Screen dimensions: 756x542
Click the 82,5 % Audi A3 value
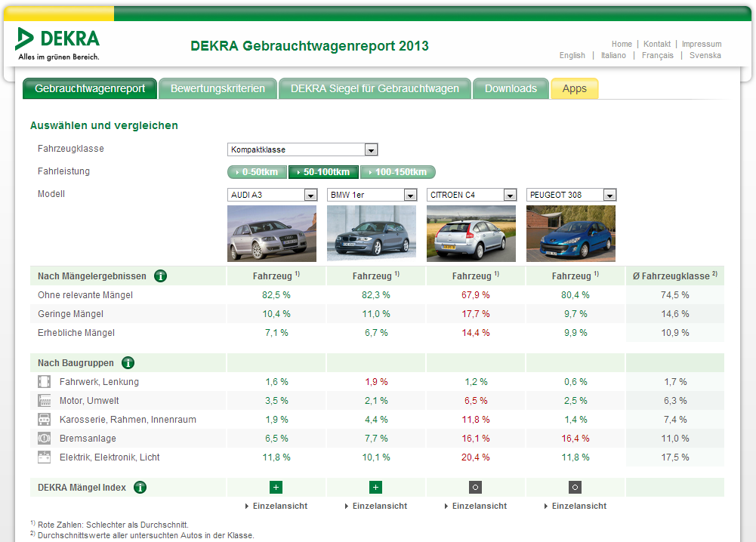(276, 295)
